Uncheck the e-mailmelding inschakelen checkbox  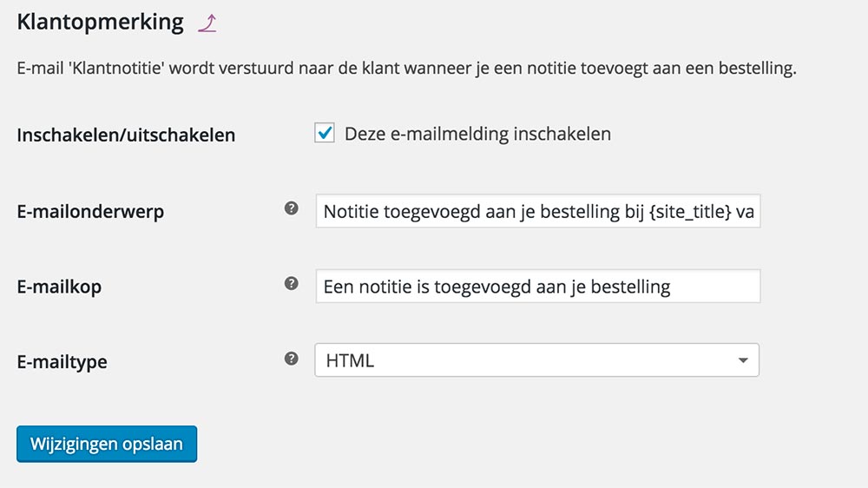325,133
